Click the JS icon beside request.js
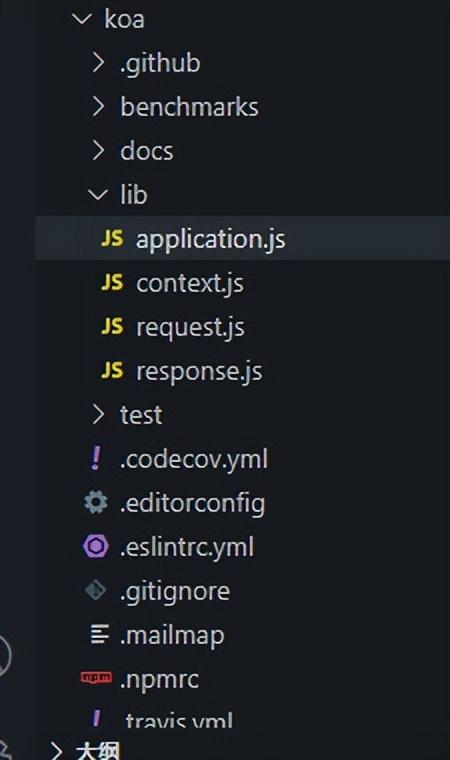This screenshot has height=760, width=450. click(x=112, y=326)
